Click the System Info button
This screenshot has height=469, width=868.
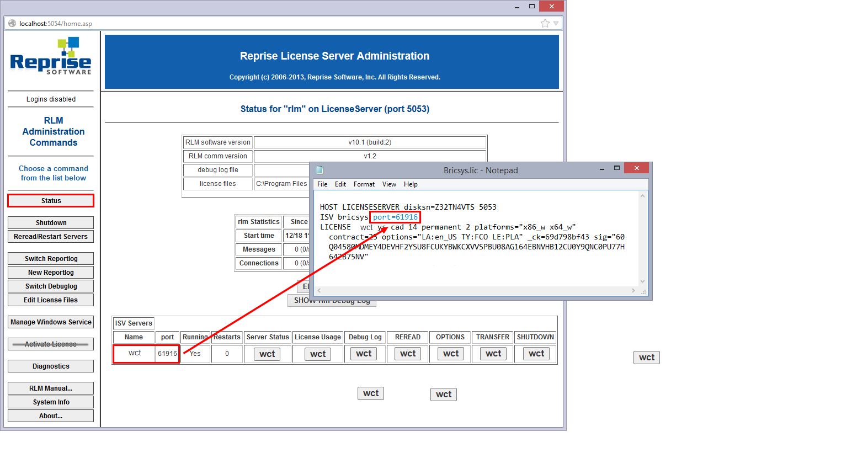tap(51, 402)
